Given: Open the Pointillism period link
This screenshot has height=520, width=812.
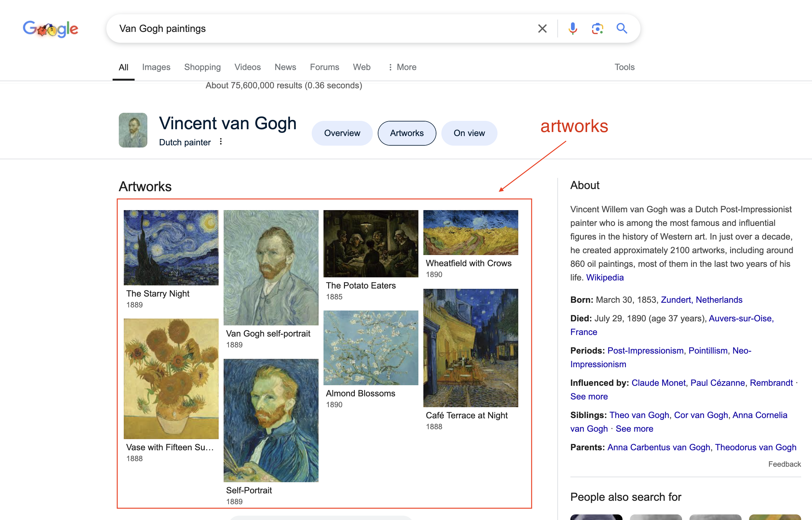Looking at the screenshot, I should click(x=708, y=350).
